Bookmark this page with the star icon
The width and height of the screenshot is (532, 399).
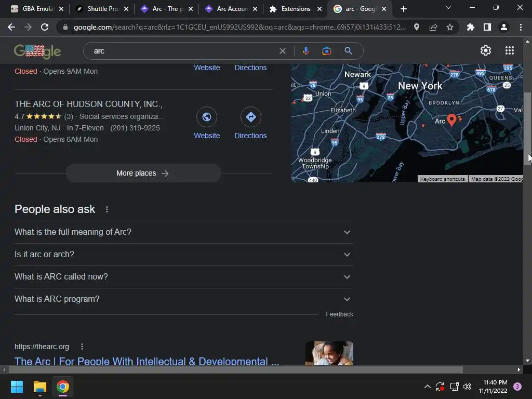pos(450,27)
